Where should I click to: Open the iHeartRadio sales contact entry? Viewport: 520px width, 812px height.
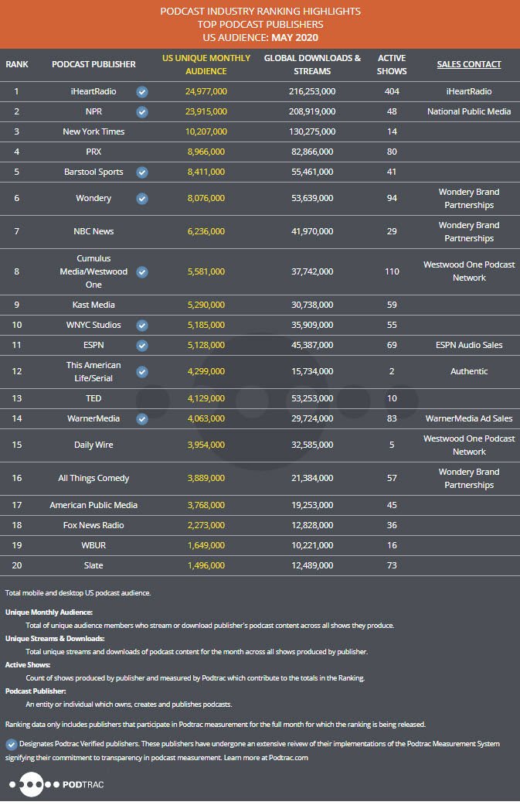coord(469,91)
